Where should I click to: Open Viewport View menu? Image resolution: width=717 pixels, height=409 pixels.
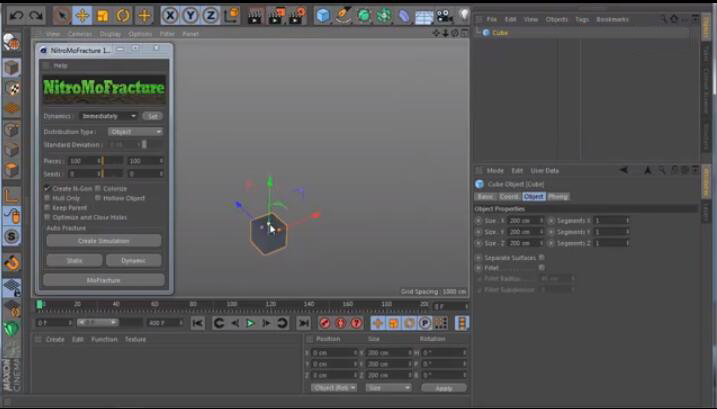click(53, 34)
